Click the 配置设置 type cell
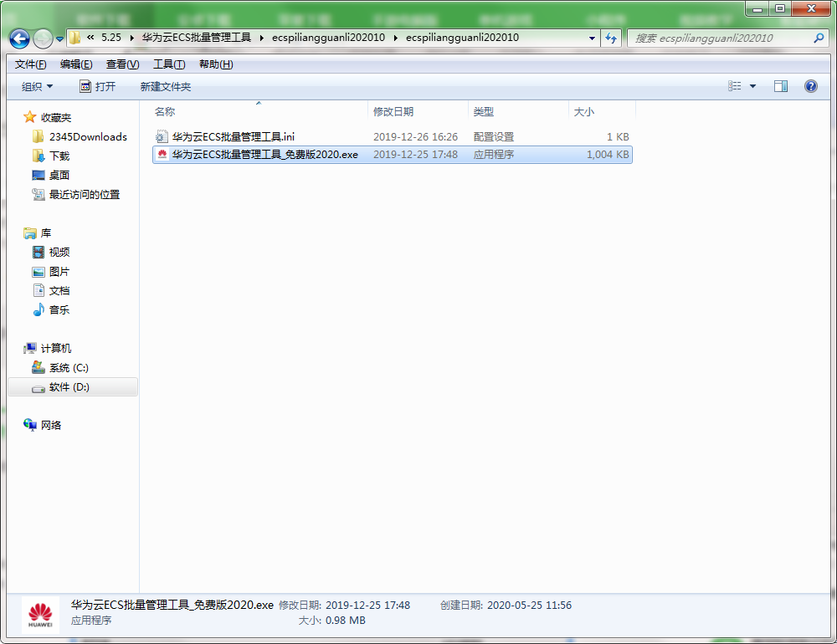 point(494,136)
